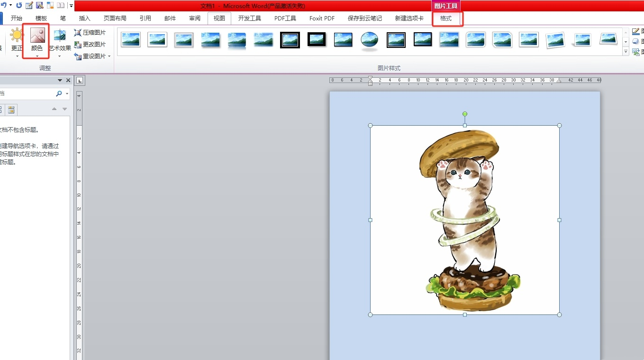Switch to the 引用 tab
Viewport: 644px width, 360px height.
tap(145, 18)
